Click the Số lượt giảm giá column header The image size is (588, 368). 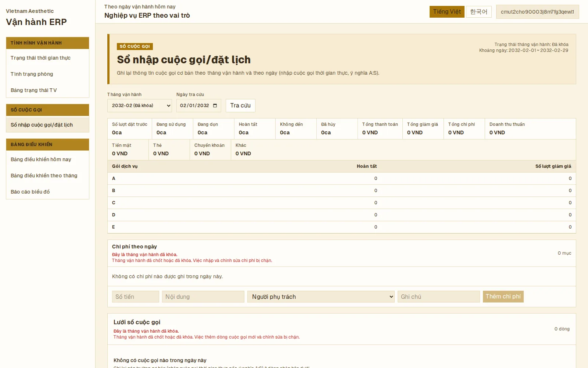pos(553,166)
